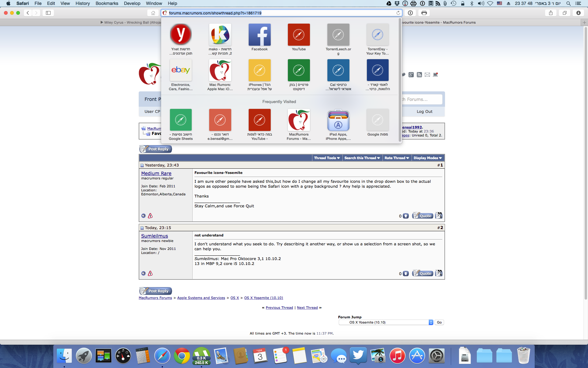This screenshot has width=588, height=368.
Task: Click the Go button next to Forum Jump
Action: [439, 322]
